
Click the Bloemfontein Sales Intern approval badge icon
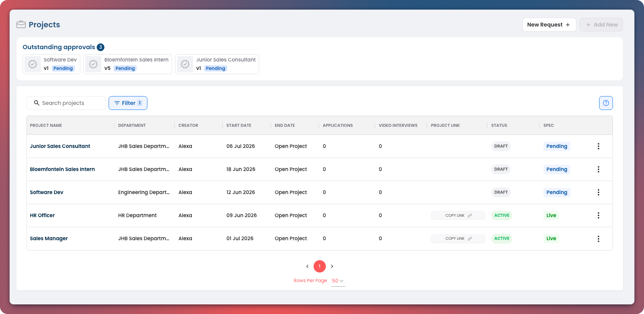pyautogui.click(x=93, y=64)
